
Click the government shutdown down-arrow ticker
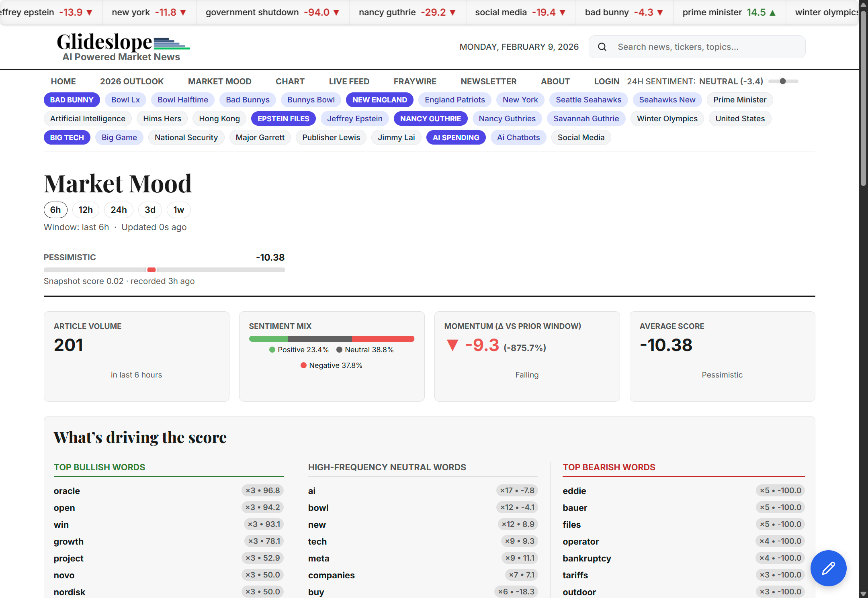pyautogui.click(x=336, y=13)
